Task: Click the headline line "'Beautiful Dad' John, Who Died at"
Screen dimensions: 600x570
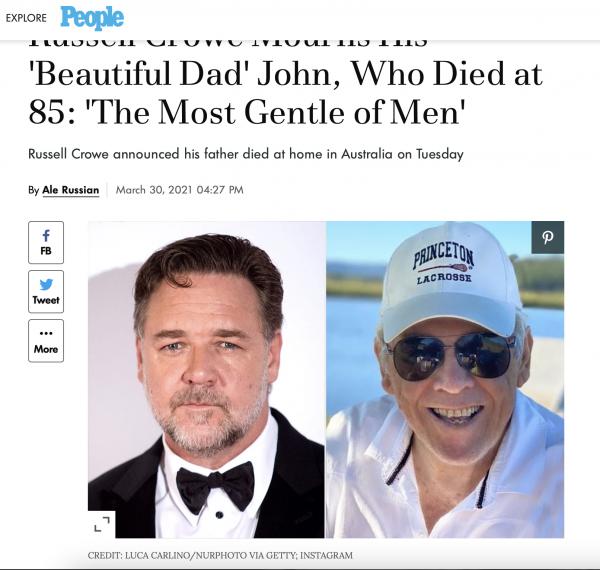Action: click(x=285, y=73)
